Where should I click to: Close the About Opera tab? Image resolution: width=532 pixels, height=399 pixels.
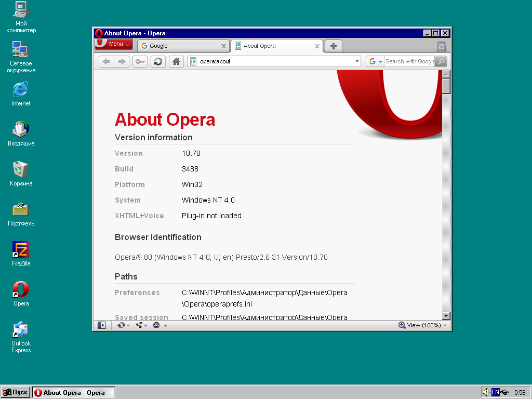tap(317, 46)
